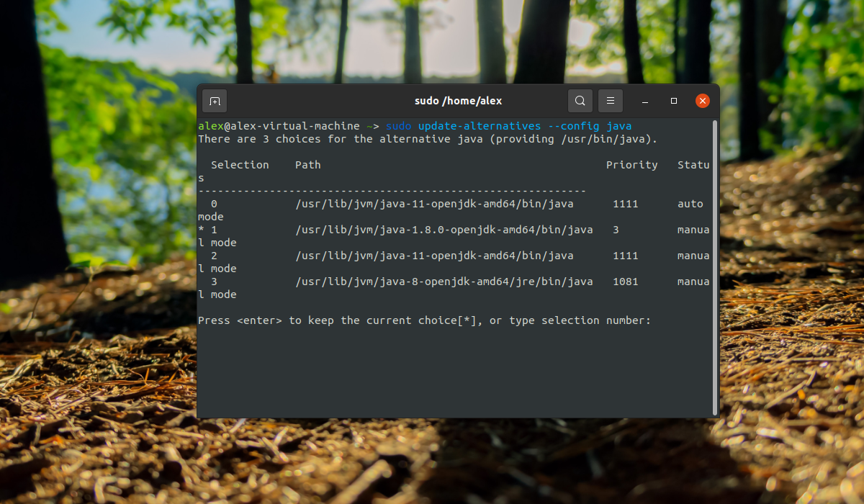Click the 'Selection' column header
Image resolution: width=864 pixels, height=504 pixels.
(240, 165)
